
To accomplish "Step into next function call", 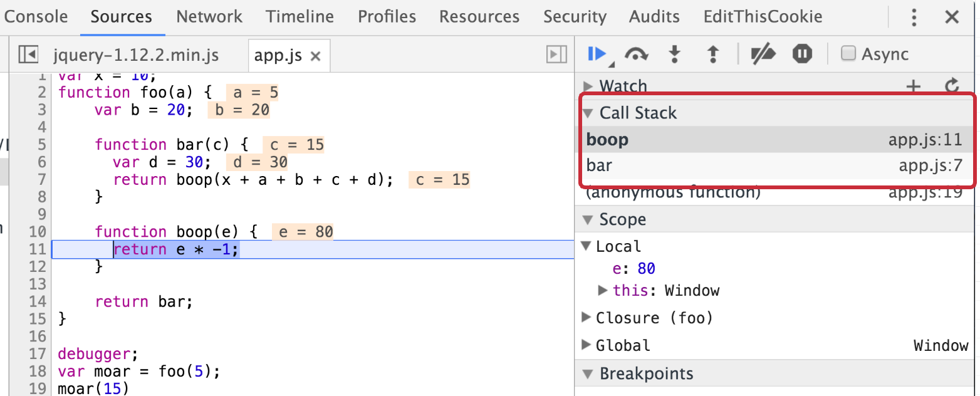I will click(x=674, y=55).
